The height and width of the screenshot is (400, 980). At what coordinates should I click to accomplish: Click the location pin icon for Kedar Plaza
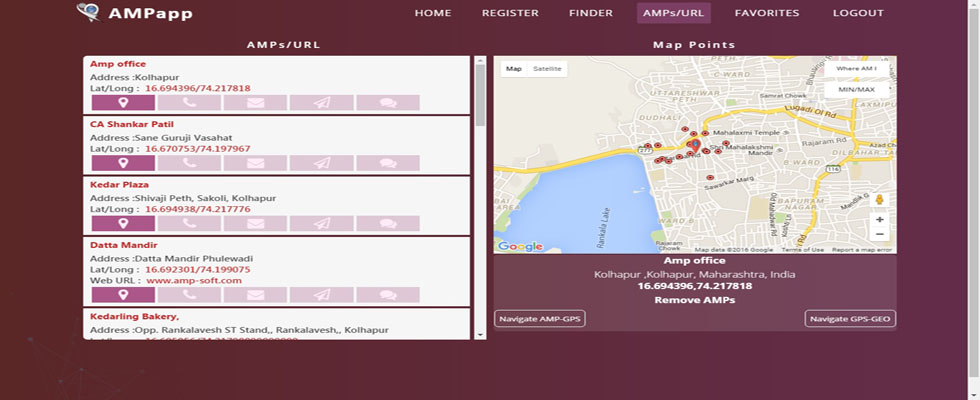(123, 224)
